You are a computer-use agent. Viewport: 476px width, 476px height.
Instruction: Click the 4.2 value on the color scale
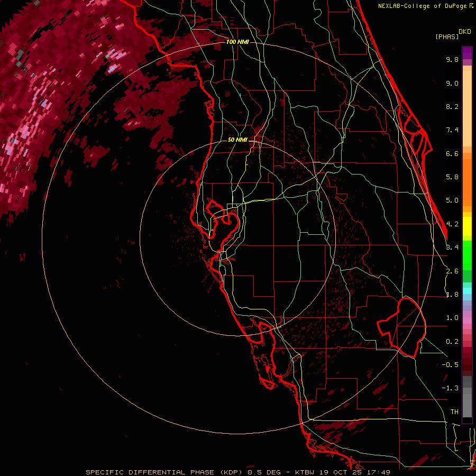[x=452, y=224]
